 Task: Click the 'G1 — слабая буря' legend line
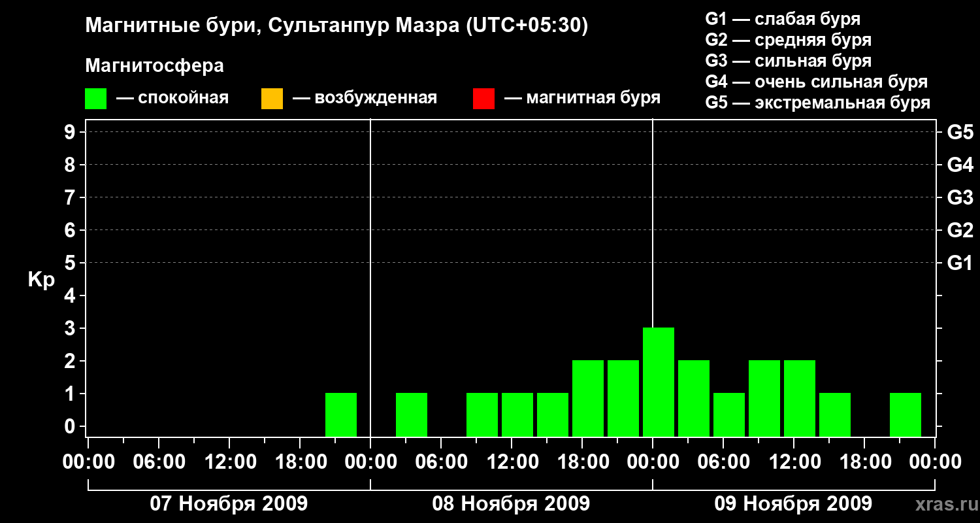pyautogui.click(x=783, y=19)
